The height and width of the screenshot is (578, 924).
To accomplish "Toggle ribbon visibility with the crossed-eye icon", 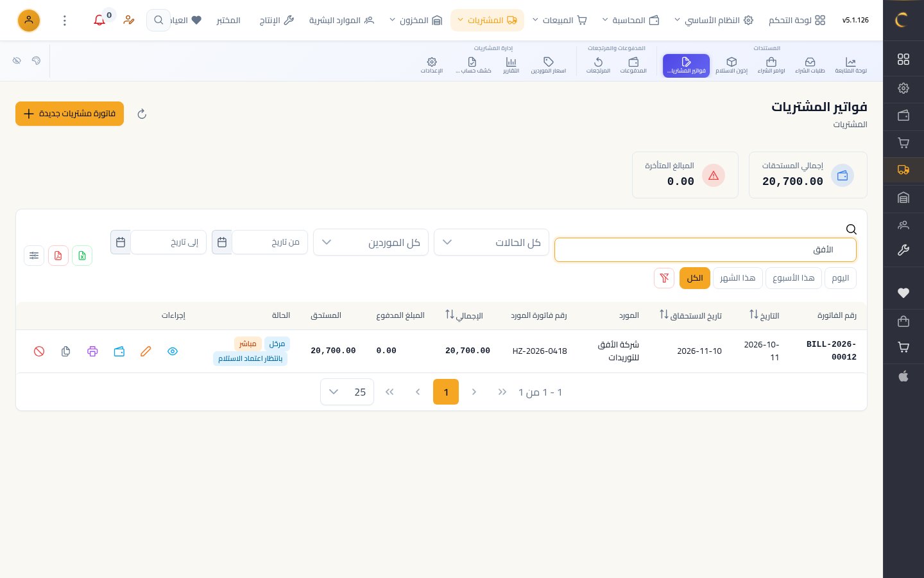I will (x=17, y=60).
